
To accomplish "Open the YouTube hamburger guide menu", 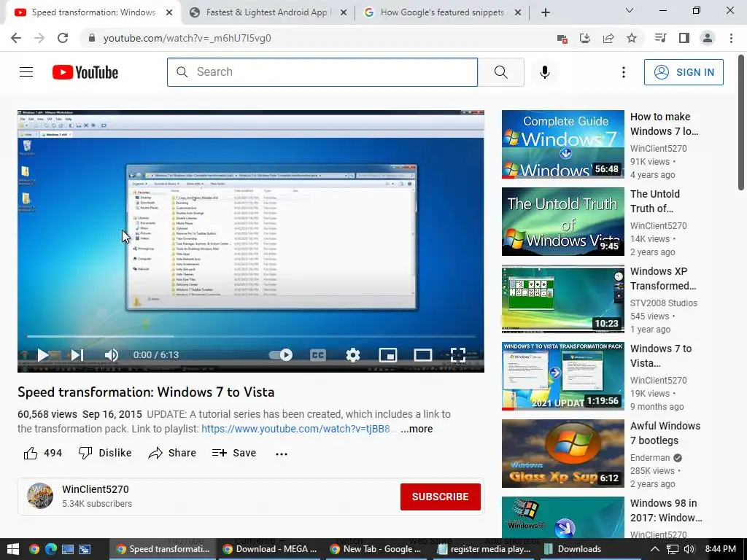I will point(26,72).
